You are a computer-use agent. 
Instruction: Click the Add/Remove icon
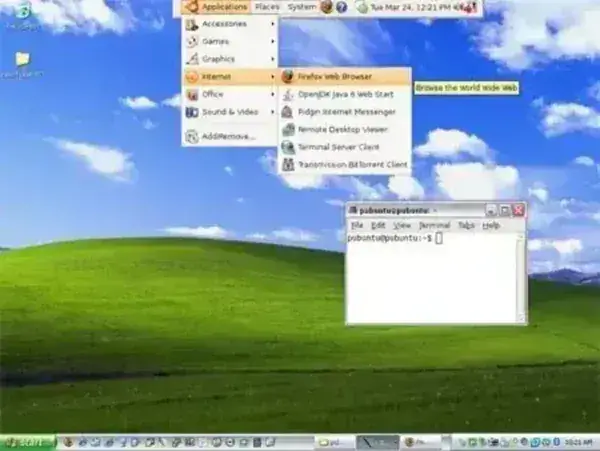click(x=192, y=136)
